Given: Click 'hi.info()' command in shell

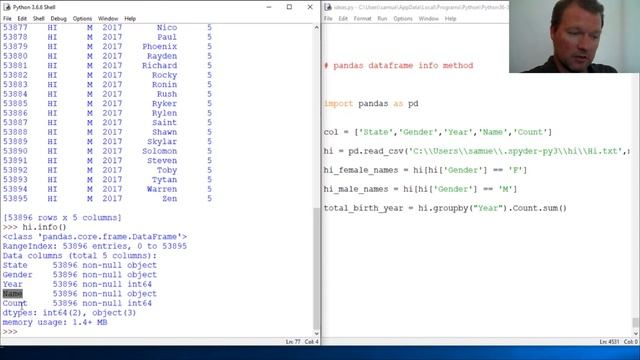Looking at the screenshot, I should [44, 227].
